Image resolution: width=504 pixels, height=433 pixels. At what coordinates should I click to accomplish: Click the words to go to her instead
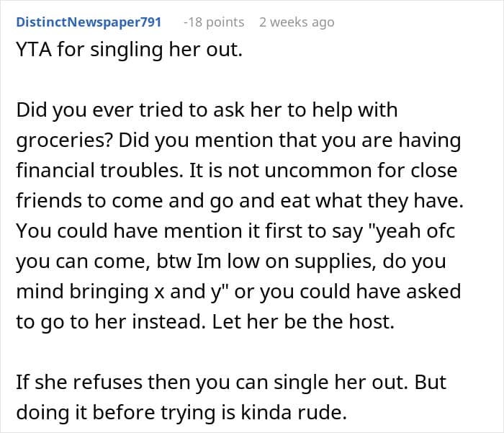[x=111, y=322]
